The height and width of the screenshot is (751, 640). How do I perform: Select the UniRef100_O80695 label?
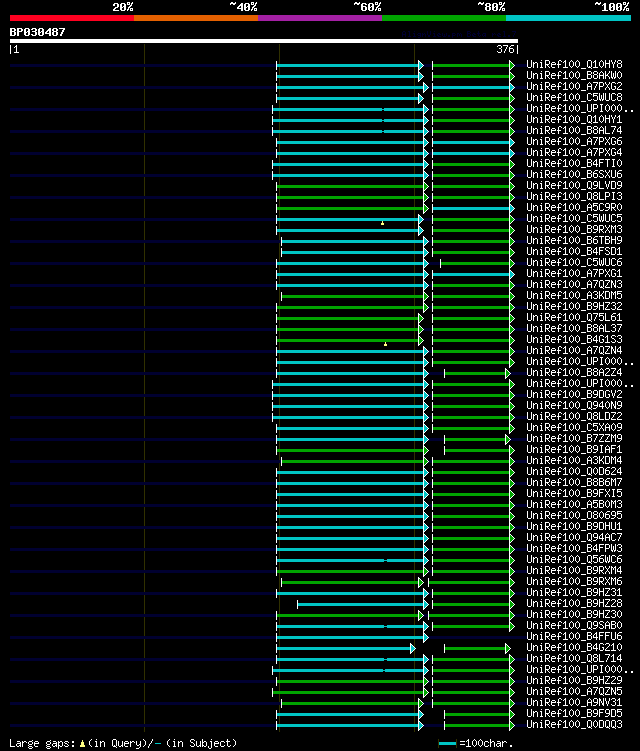pyautogui.click(x=574, y=516)
